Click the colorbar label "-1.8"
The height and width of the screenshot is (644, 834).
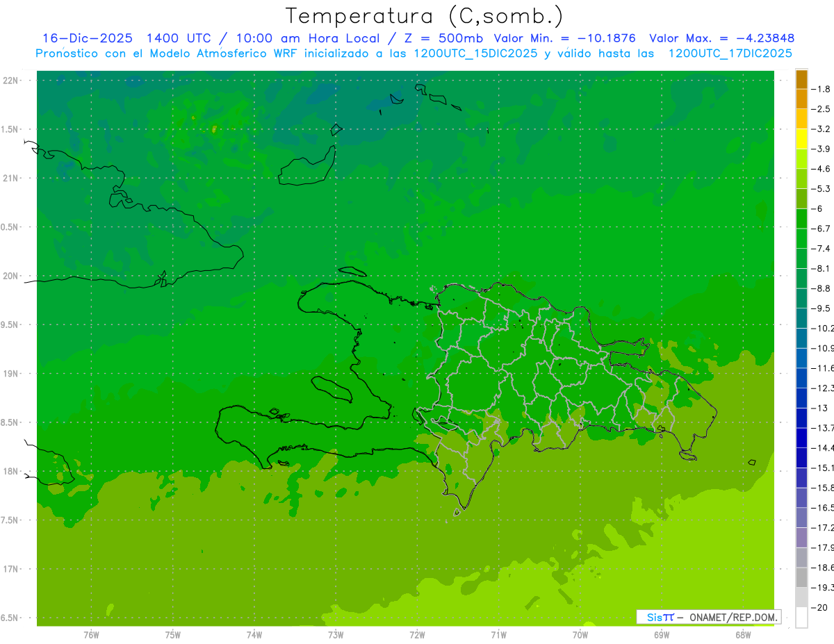pyautogui.click(x=822, y=89)
